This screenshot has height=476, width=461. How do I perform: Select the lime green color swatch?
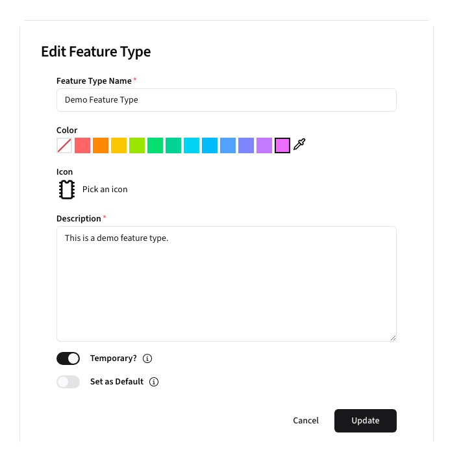click(x=137, y=145)
